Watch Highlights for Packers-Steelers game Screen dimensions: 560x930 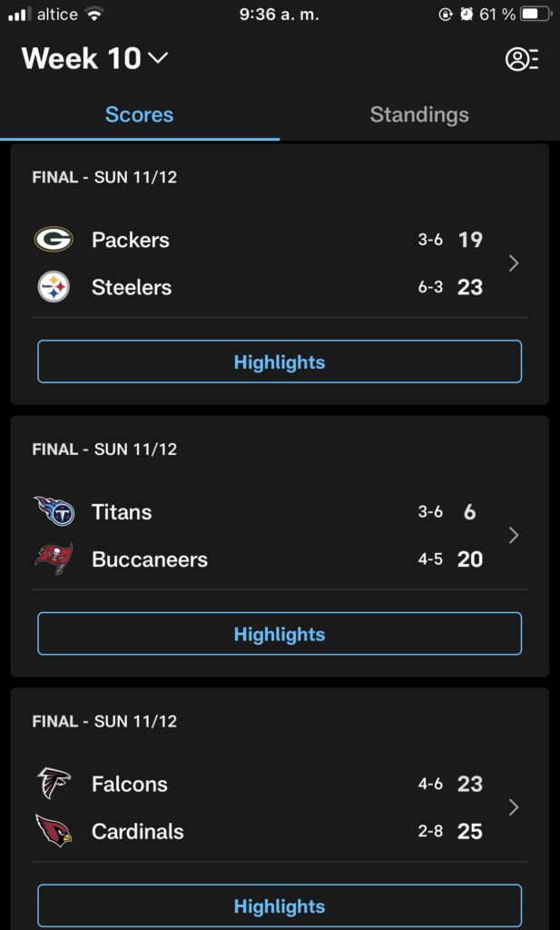(x=280, y=361)
